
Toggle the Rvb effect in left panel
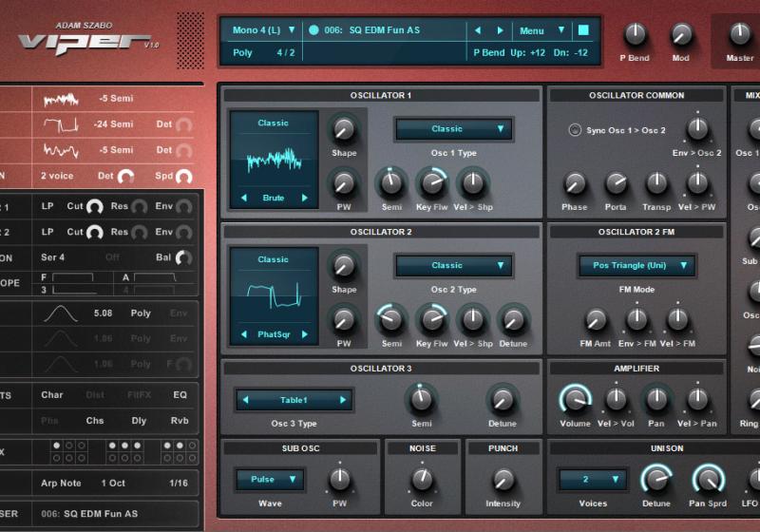point(180,420)
